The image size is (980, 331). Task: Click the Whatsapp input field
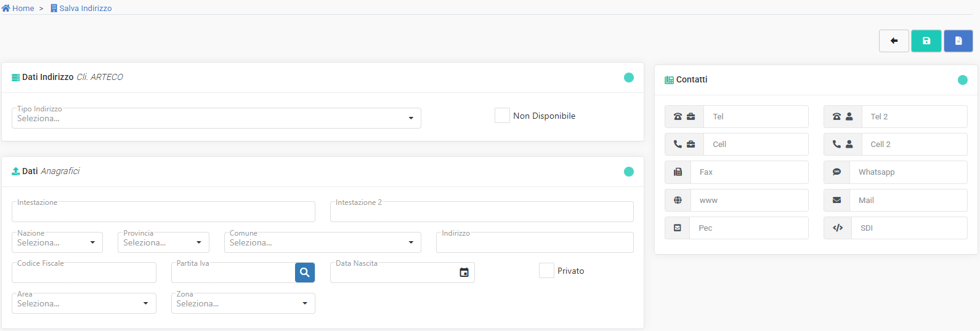909,172
